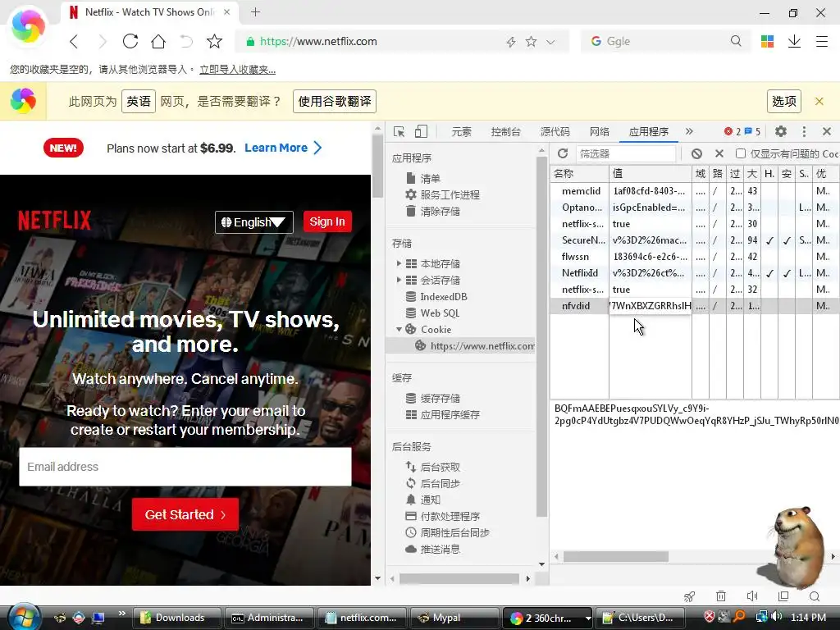This screenshot has height=630, width=840.
Task: Open the 选项 options button in translate bar
Action: pyautogui.click(x=784, y=101)
